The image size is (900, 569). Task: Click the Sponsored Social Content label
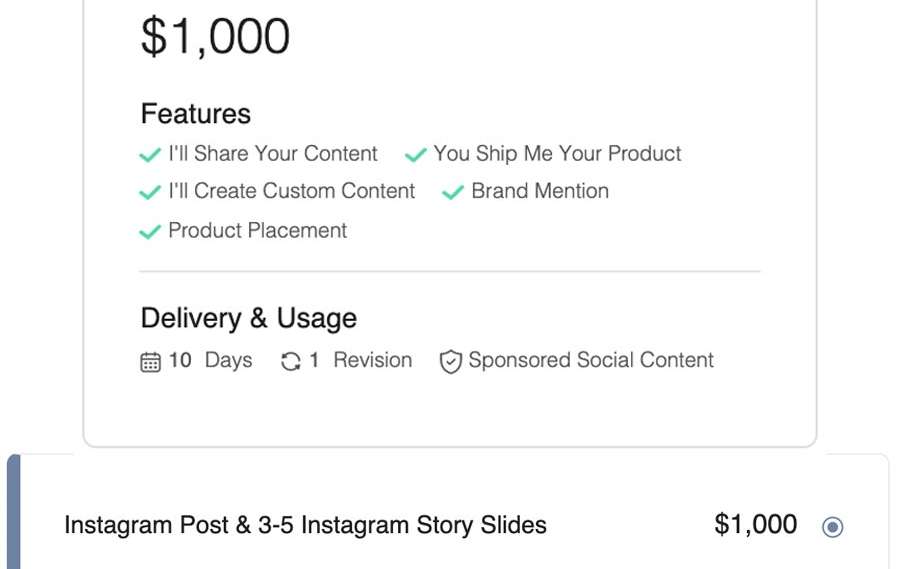pyautogui.click(x=591, y=360)
